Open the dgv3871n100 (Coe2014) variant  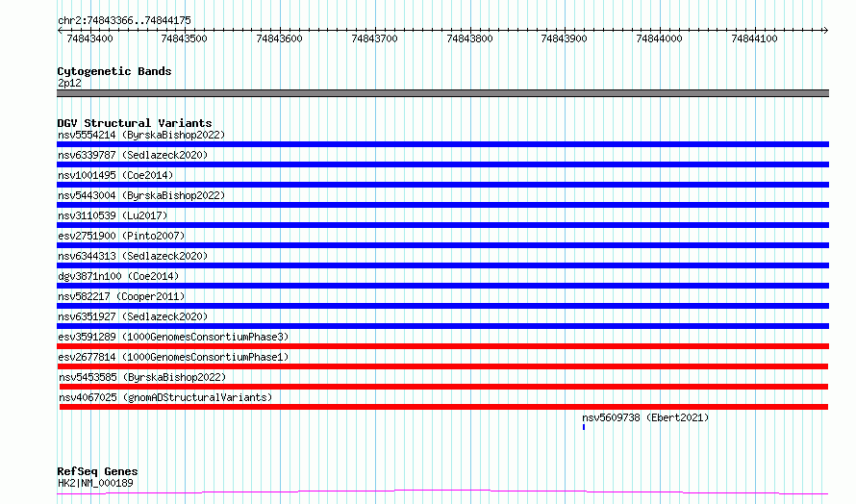[117, 276]
